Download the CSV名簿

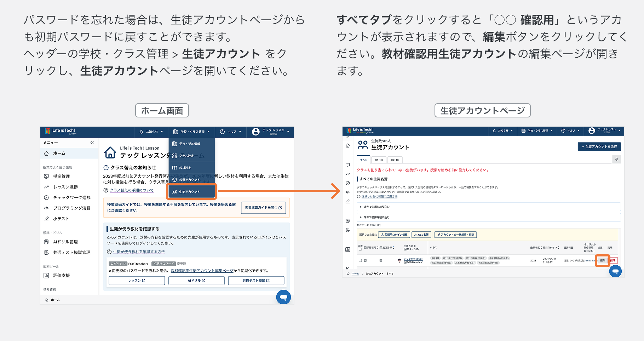421,235
